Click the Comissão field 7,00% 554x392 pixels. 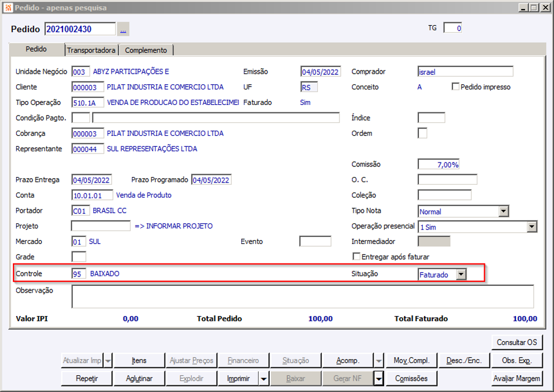click(438, 164)
